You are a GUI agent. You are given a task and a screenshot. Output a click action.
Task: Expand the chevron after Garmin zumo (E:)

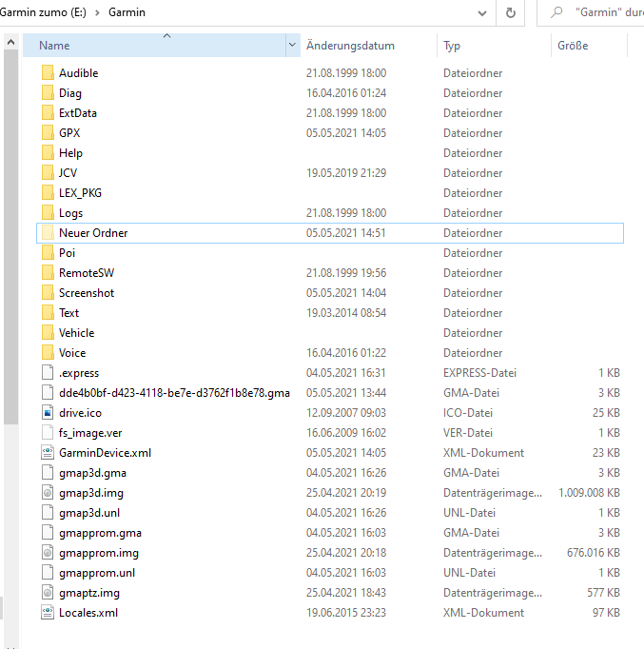click(95, 13)
